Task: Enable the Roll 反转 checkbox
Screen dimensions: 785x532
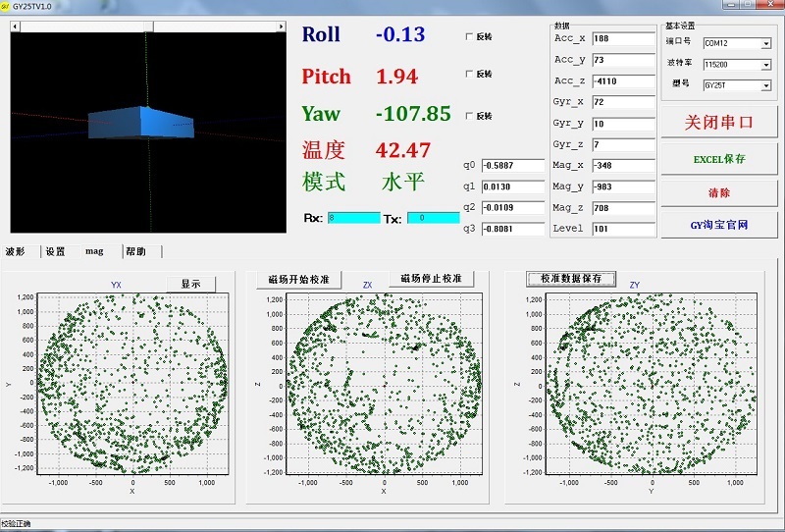Action: coord(469,36)
